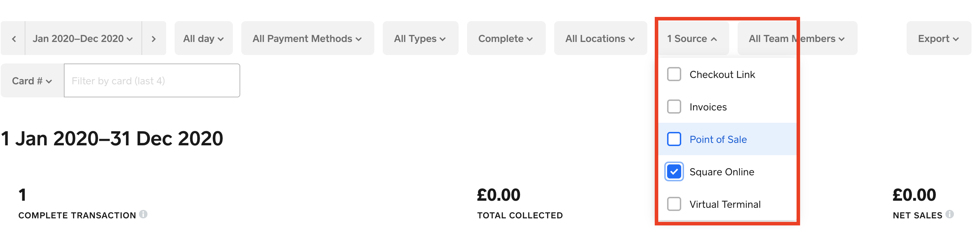980x230 pixels.
Task: Open the All Payment Methods filter
Action: click(307, 39)
